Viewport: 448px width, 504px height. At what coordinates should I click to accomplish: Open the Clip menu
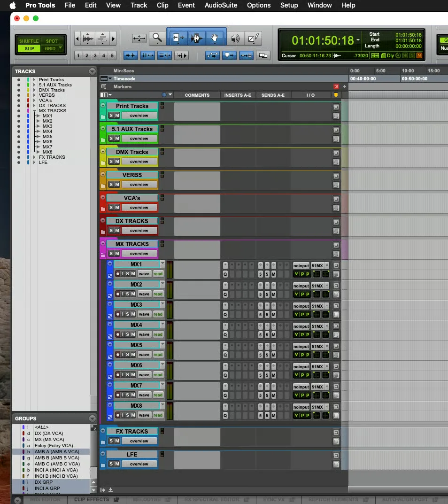click(162, 5)
